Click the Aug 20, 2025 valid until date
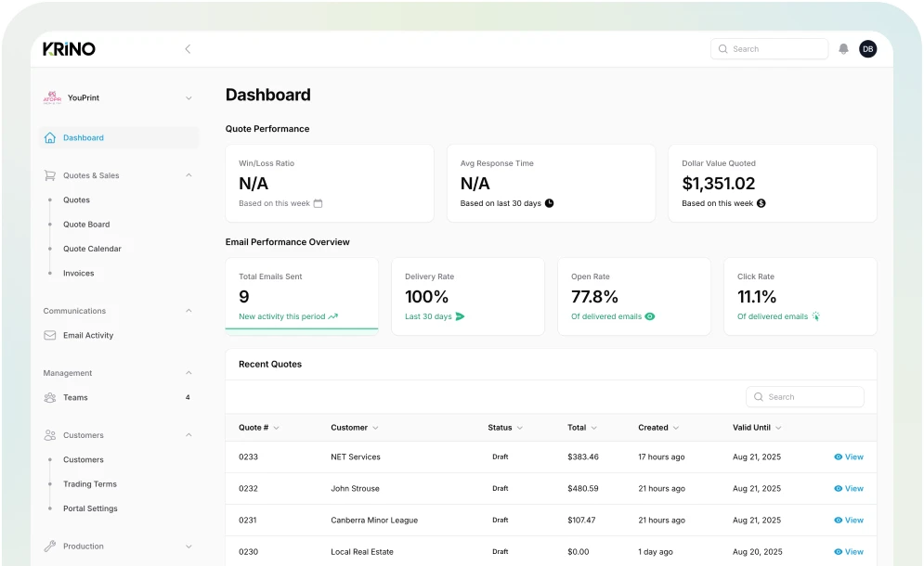Image resolution: width=924 pixels, height=566 pixels. click(757, 552)
